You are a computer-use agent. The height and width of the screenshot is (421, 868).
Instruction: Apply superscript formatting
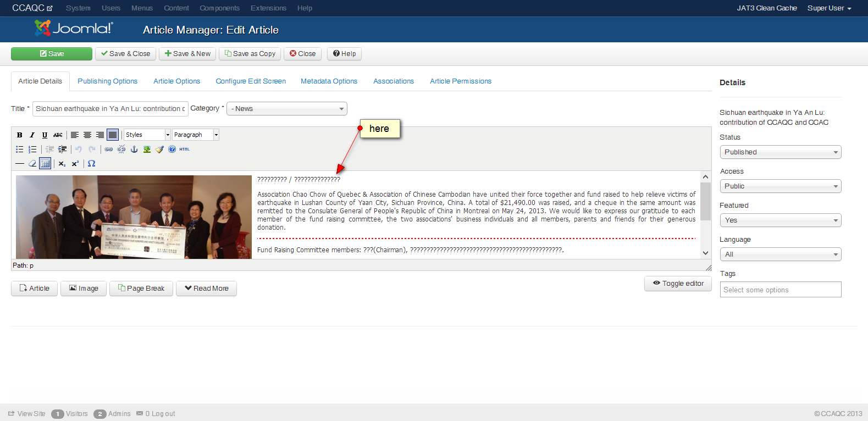[75, 163]
